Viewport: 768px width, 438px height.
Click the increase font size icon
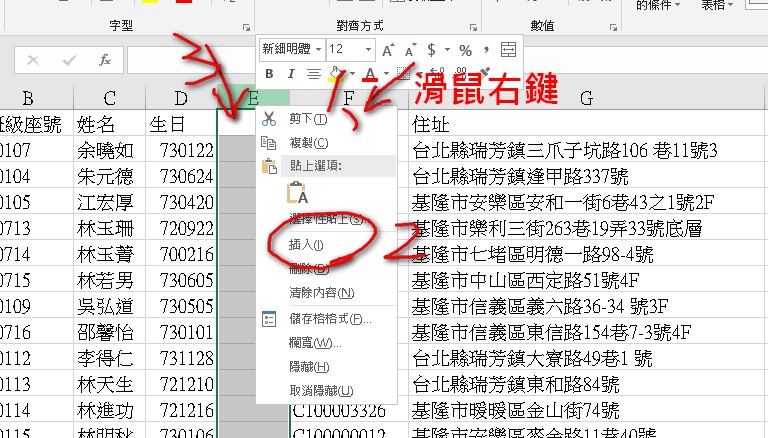point(388,49)
